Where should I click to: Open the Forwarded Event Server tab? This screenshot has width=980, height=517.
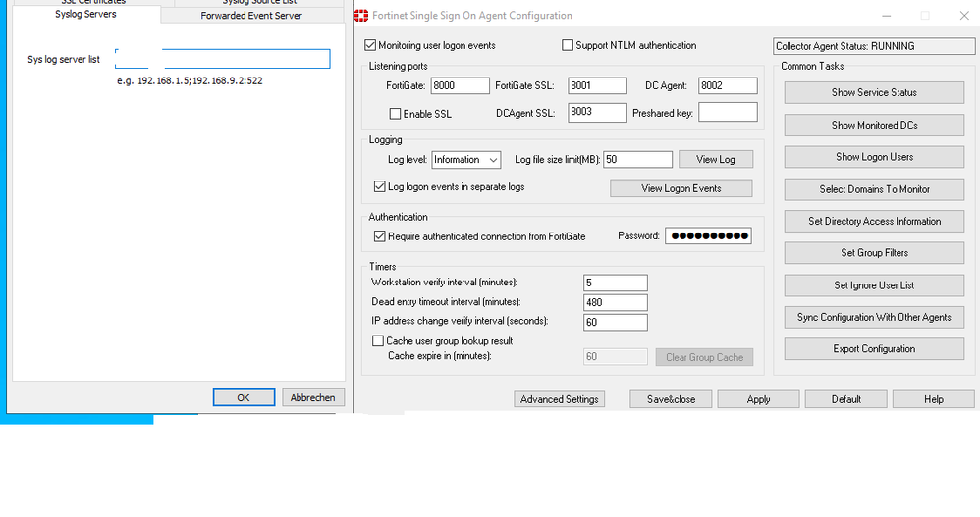click(x=251, y=16)
